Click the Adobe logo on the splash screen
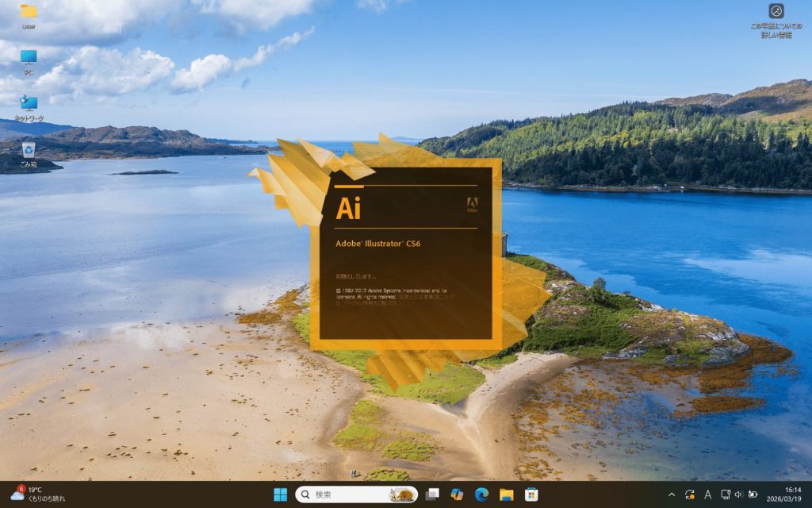The image size is (812, 508). (473, 205)
